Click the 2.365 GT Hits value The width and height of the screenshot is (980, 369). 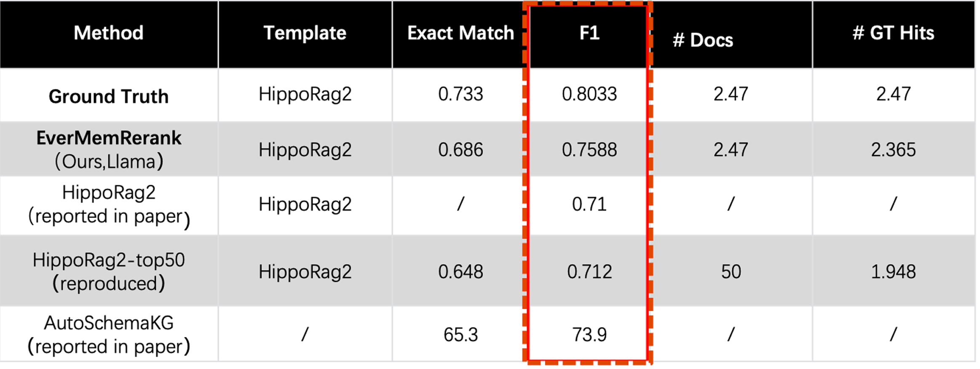[x=893, y=150]
